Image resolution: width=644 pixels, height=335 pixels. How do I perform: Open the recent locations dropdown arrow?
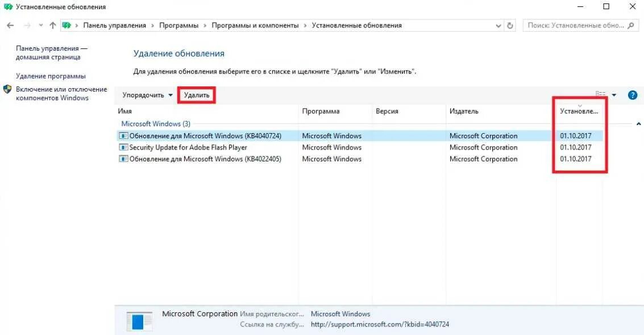pyautogui.click(x=41, y=26)
